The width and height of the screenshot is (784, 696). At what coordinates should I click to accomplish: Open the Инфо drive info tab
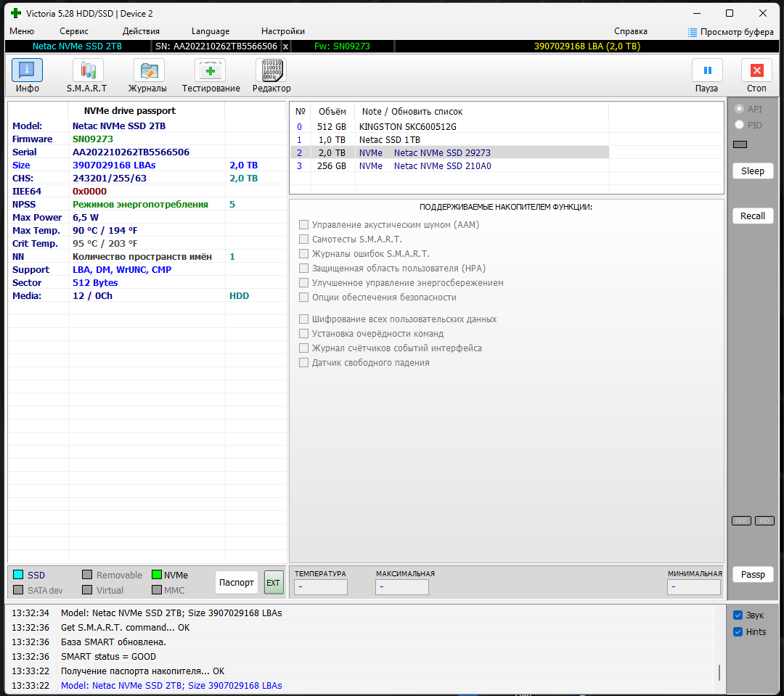coord(27,70)
